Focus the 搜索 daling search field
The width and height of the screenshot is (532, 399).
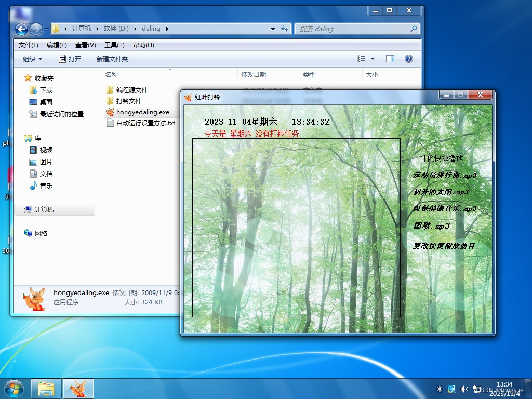tap(357, 29)
